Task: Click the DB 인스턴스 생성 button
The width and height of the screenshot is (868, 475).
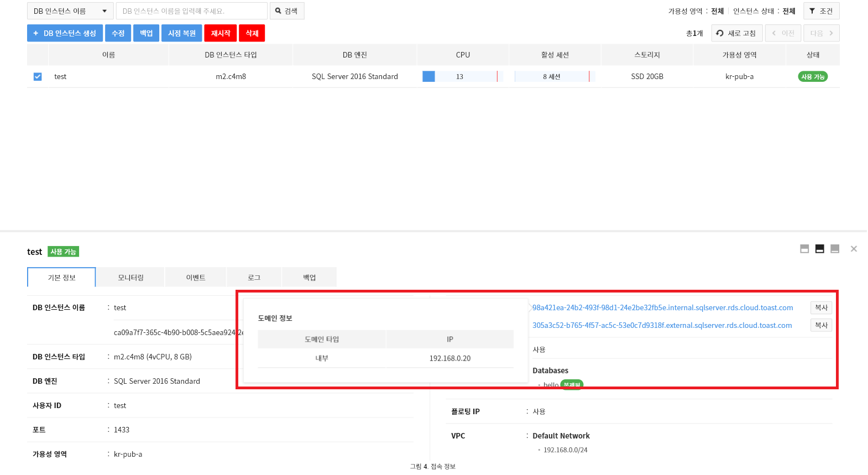Action: [65, 33]
